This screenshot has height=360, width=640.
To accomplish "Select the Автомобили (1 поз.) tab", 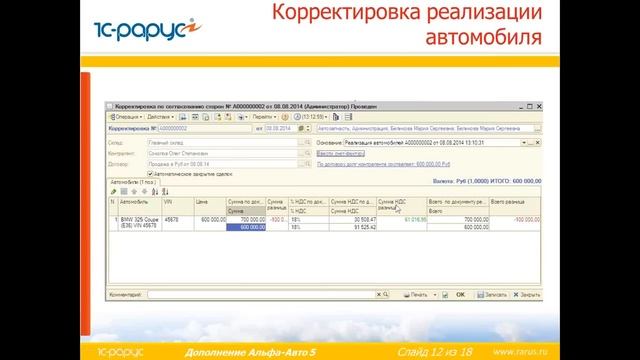I will click(133, 182).
